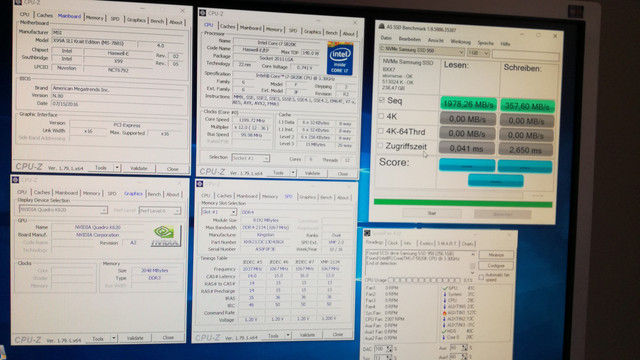Image resolution: width=640 pixels, height=360 pixels.
Task: Open the Exotics tab in SpeedFan
Action: (x=426, y=243)
